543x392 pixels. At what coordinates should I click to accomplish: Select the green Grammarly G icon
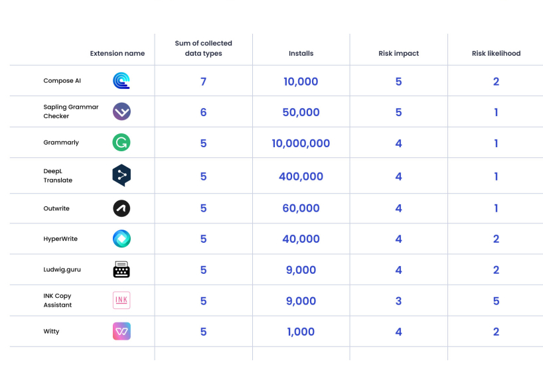121,143
